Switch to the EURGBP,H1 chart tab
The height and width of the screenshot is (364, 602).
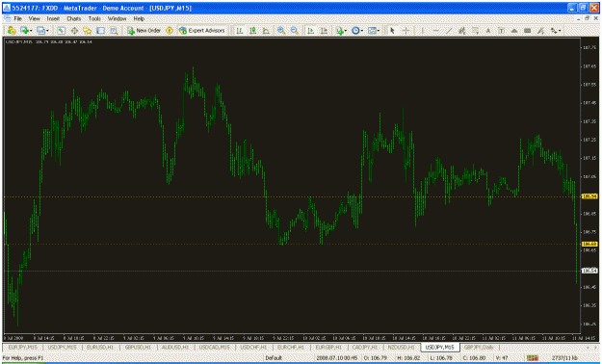pos(328,347)
